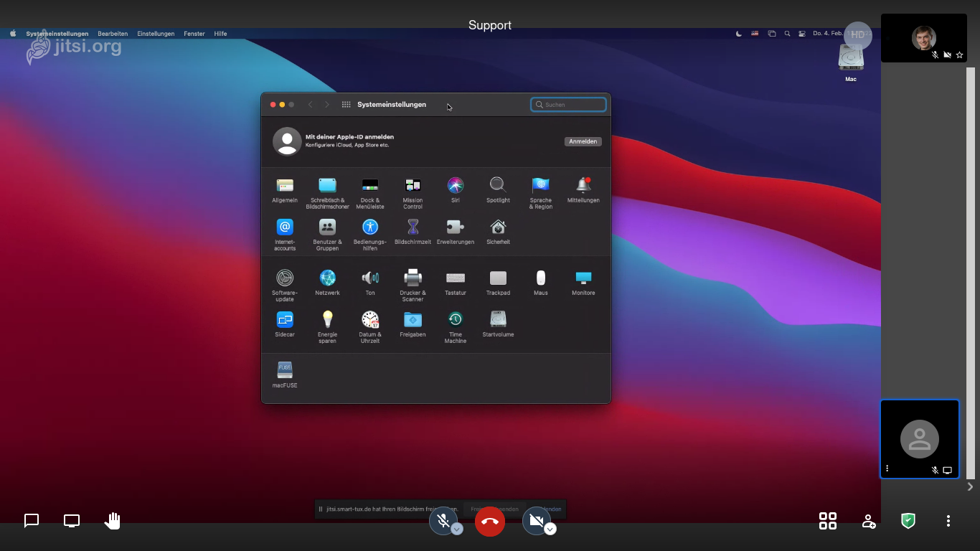Toggle the microphone mute button
The image size is (980, 551).
pyautogui.click(x=443, y=521)
